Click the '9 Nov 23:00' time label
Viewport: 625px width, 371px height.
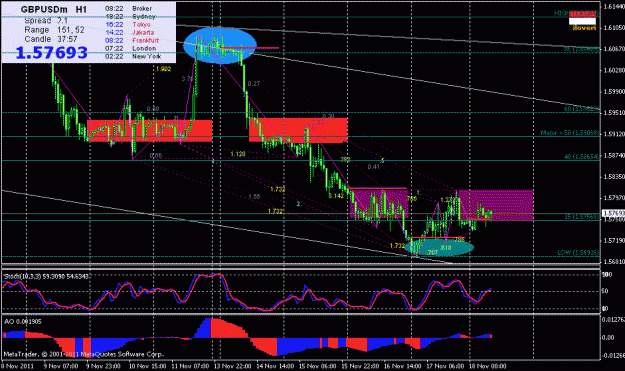point(104,366)
